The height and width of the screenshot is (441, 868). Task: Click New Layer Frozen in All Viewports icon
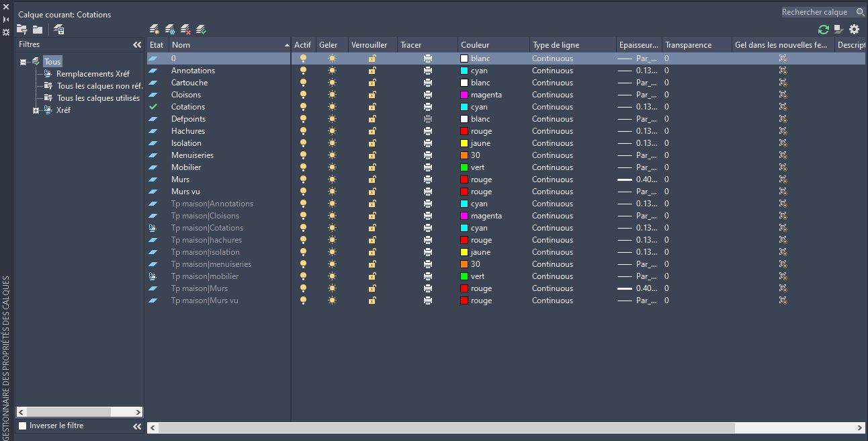click(x=170, y=30)
